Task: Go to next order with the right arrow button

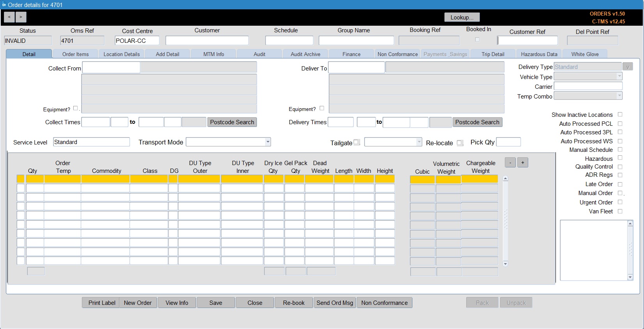Action: click(x=21, y=17)
